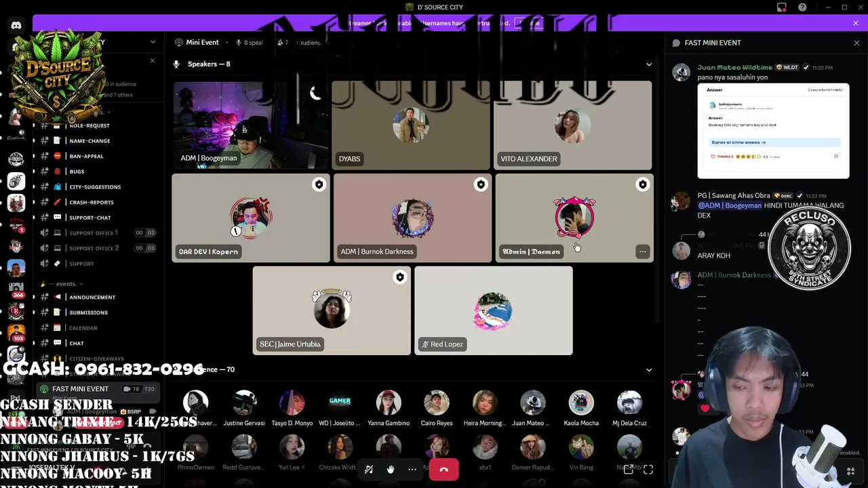This screenshot has height=488, width=868.
Task: Disconnect from the stage with red phone button
Action: point(443,469)
